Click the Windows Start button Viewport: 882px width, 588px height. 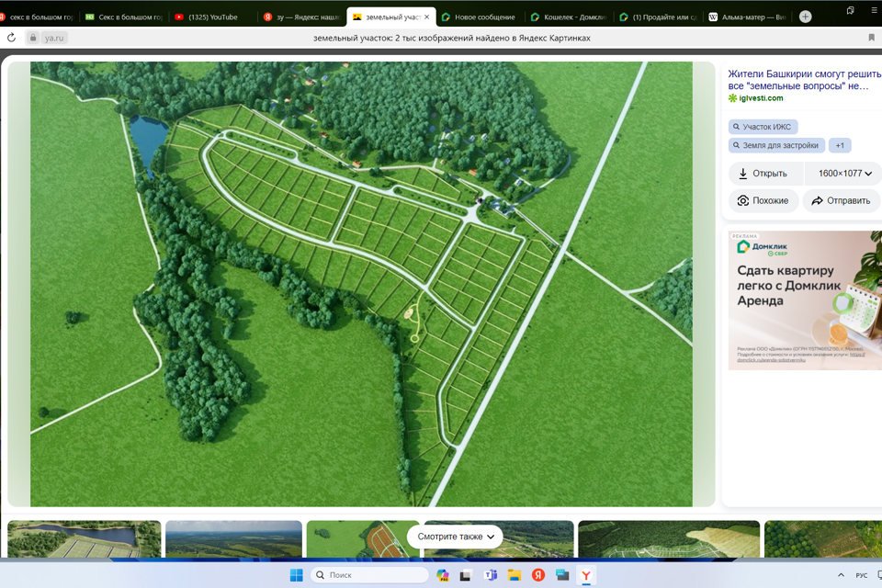click(296, 575)
